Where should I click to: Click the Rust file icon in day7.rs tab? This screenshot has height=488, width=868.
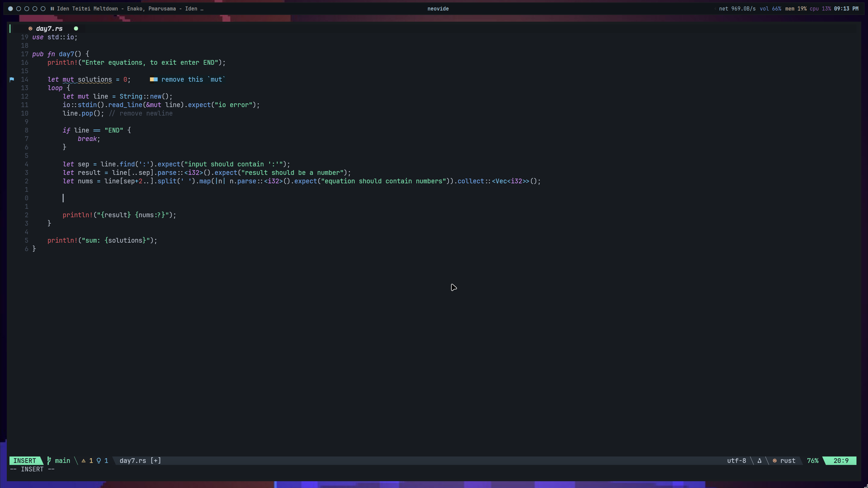pyautogui.click(x=30, y=28)
